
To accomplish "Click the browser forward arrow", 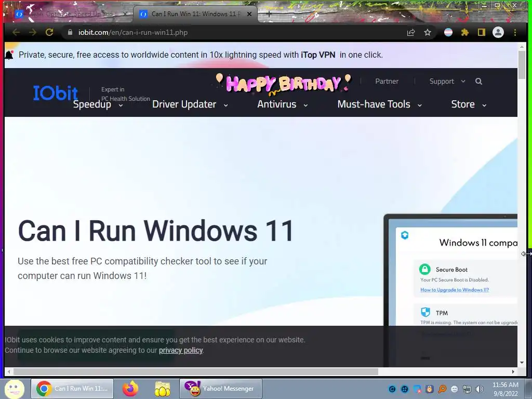I will [33, 32].
